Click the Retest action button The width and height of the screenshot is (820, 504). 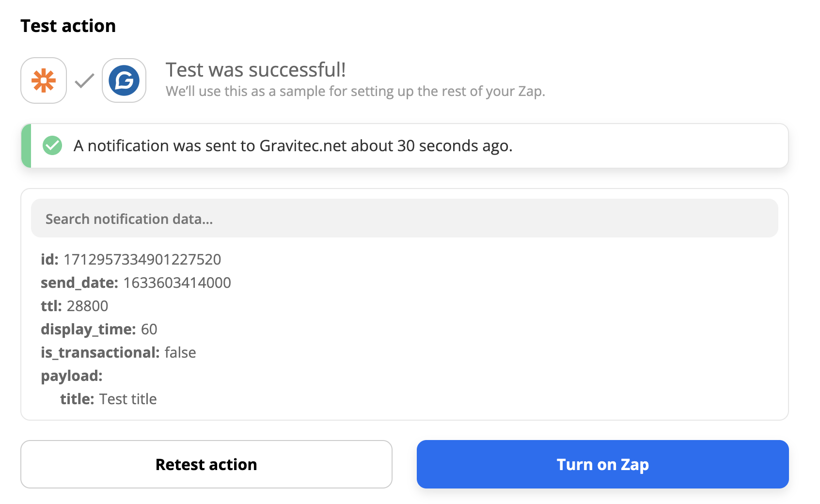click(x=206, y=464)
